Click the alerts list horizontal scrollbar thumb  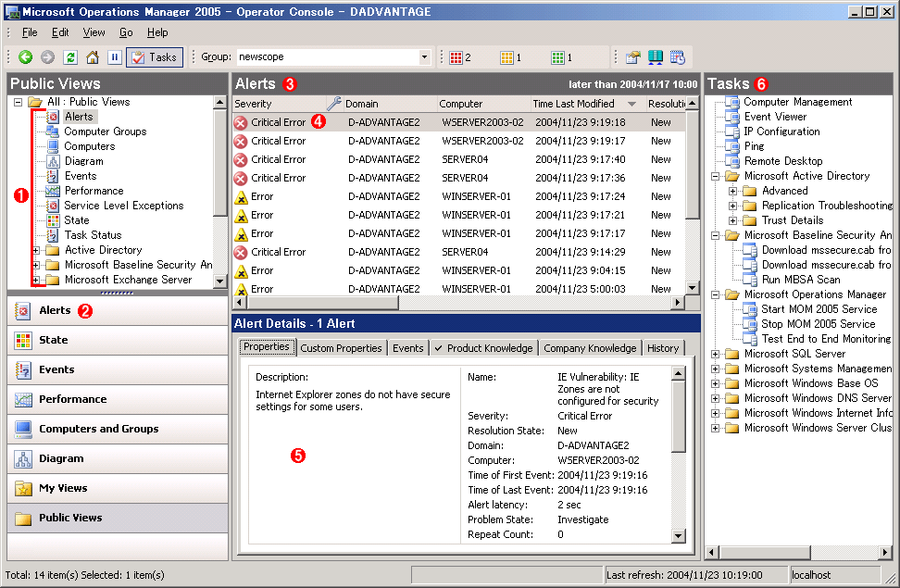(321, 302)
